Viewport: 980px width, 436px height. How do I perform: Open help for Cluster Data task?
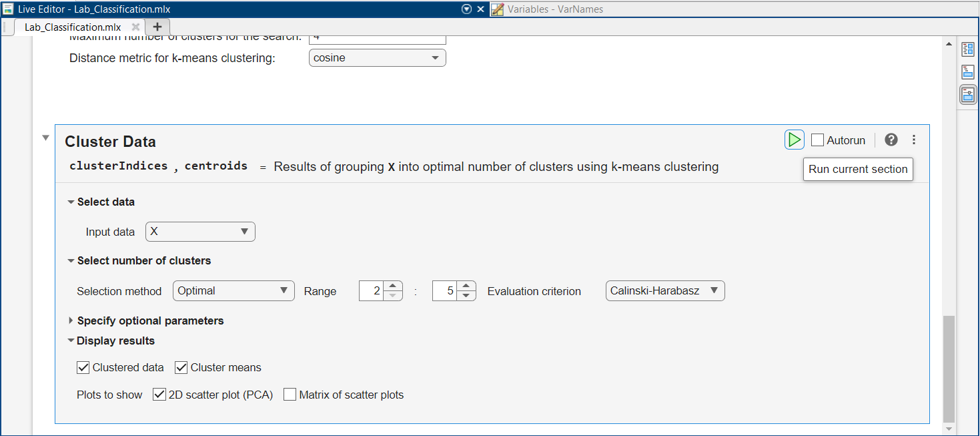click(891, 140)
